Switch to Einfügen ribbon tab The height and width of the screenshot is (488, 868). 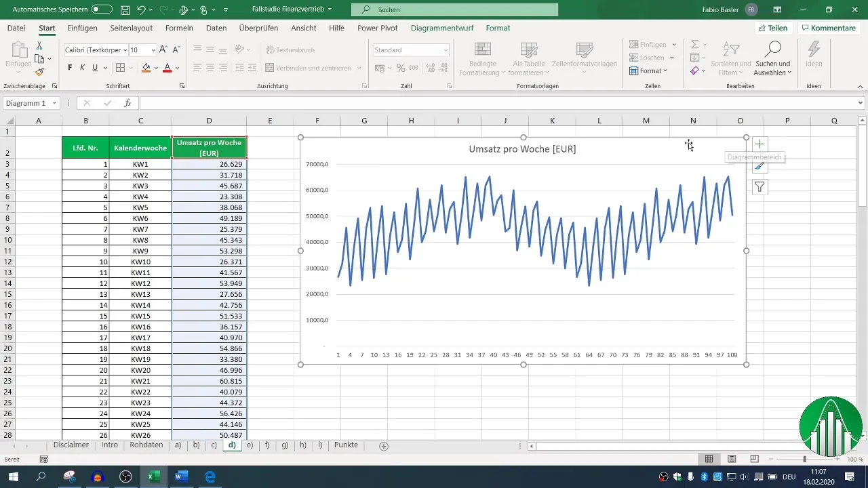(x=82, y=28)
